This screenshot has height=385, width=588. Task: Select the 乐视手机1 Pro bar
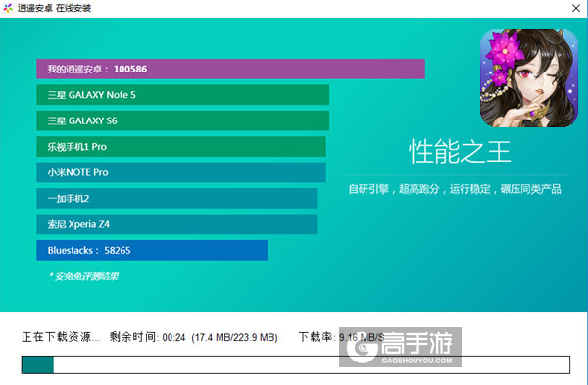(181, 147)
